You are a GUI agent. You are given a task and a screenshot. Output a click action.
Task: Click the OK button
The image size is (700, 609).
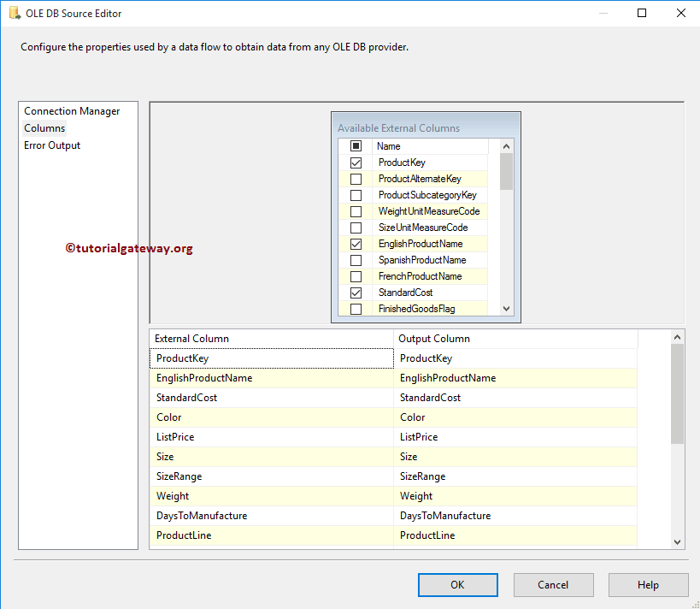(x=457, y=585)
